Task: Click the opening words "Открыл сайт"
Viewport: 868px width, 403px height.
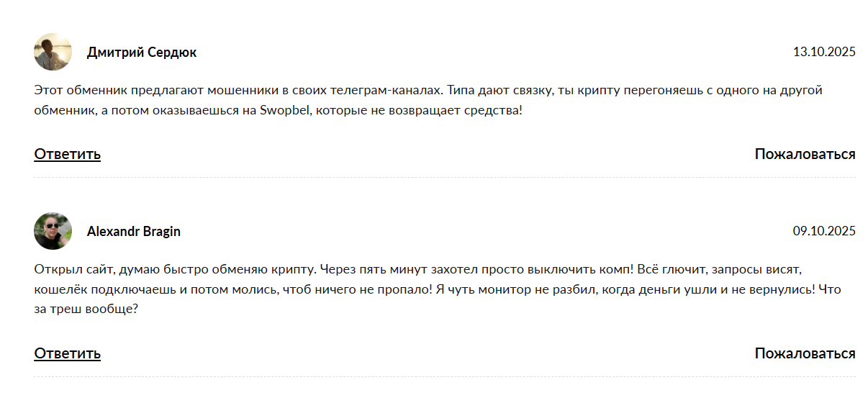Action: tap(66, 270)
